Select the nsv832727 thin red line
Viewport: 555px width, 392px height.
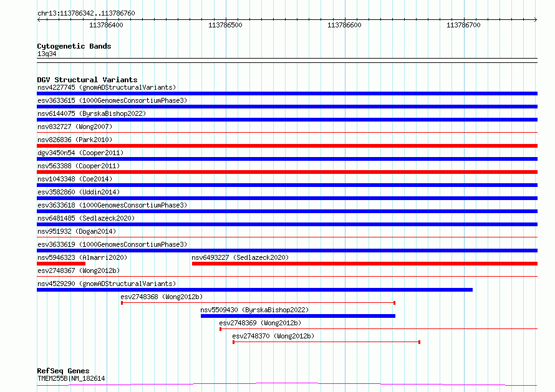[x=287, y=133]
